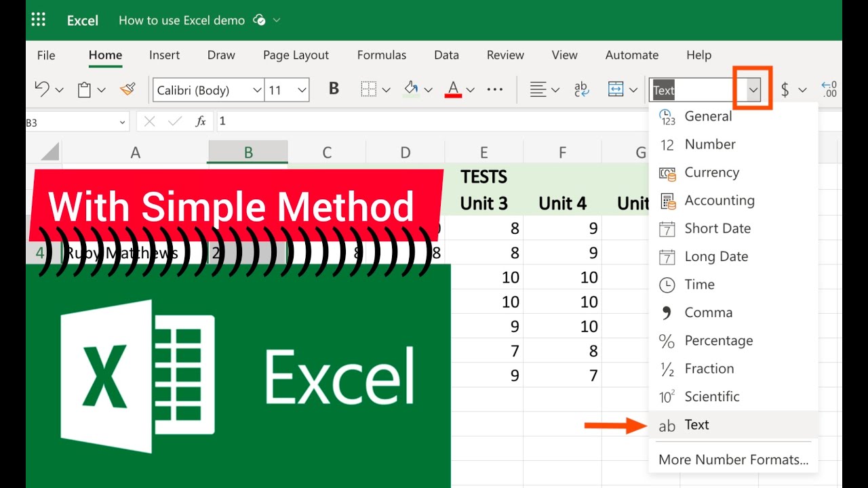
Task: Click the workbook title How to use Excel demo
Action: click(x=182, y=20)
